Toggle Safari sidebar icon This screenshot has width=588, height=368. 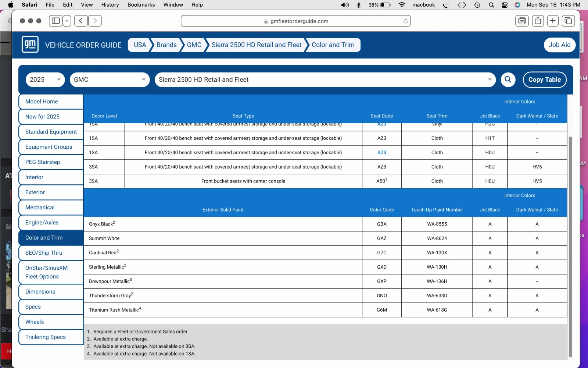coord(56,21)
